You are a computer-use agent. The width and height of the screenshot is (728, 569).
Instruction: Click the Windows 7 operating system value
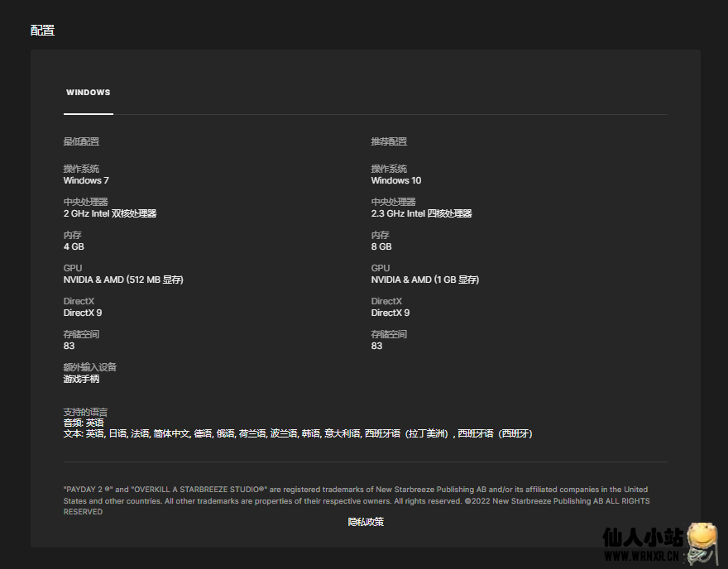click(x=86, y=180)
